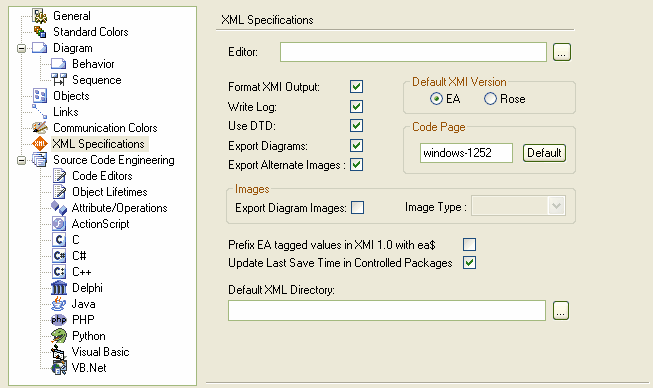Toggle Export Diagrams checkbox
The width and height of the screenshot is (653, 388).
[x=356, y=146]
